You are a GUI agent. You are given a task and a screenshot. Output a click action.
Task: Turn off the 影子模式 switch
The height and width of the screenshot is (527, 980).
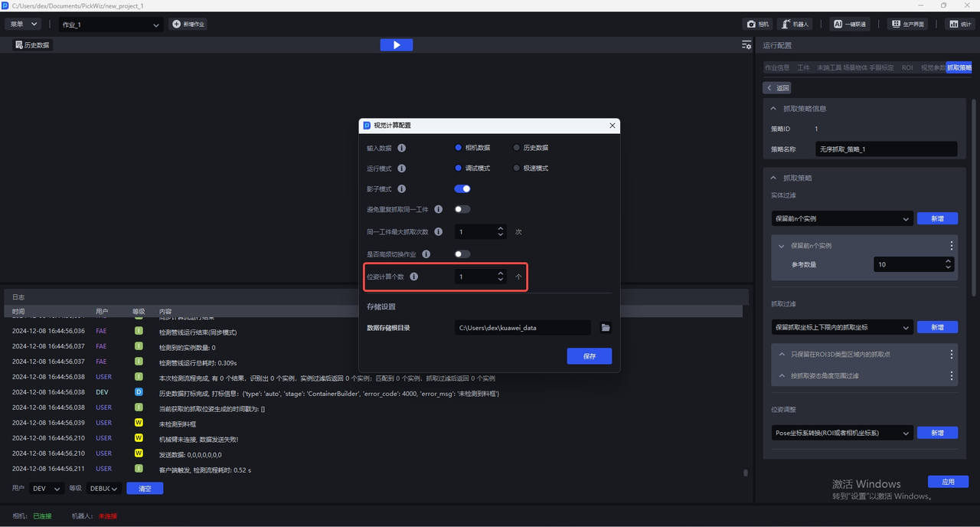(x=462, y=189)
